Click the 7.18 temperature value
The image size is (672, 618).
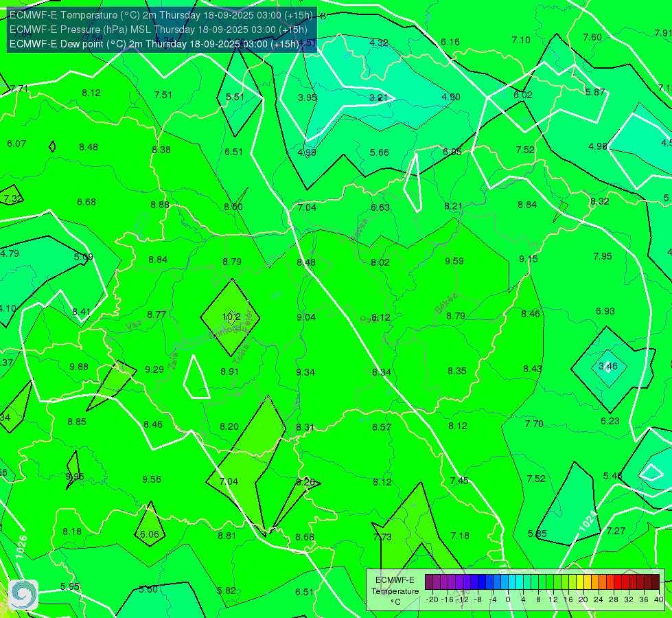(460, 535)
